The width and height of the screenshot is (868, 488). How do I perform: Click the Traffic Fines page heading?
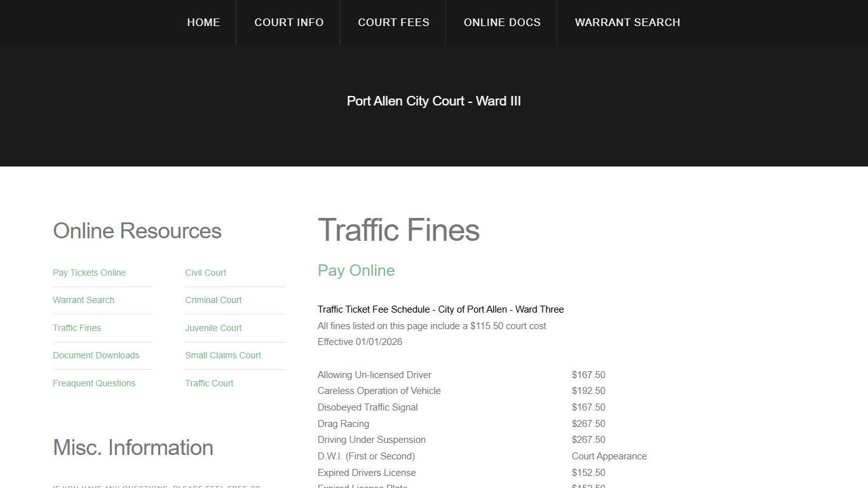coord(398,231)
